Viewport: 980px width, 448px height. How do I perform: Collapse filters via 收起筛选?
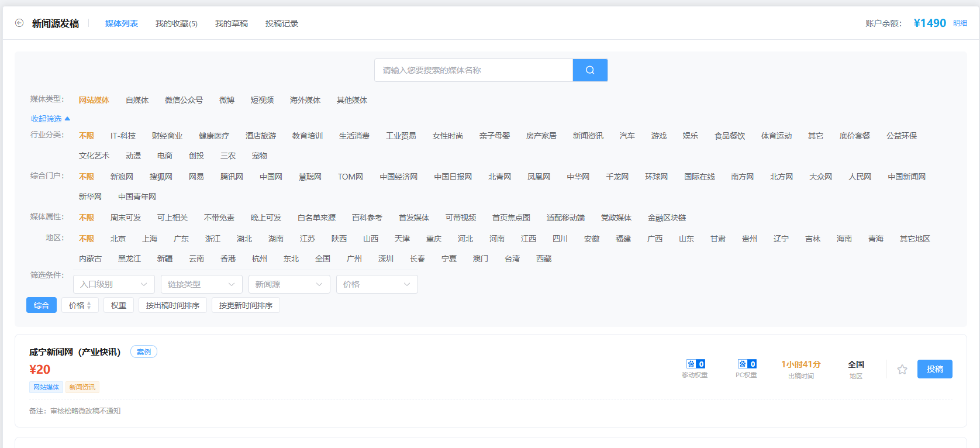click(50, 119)
